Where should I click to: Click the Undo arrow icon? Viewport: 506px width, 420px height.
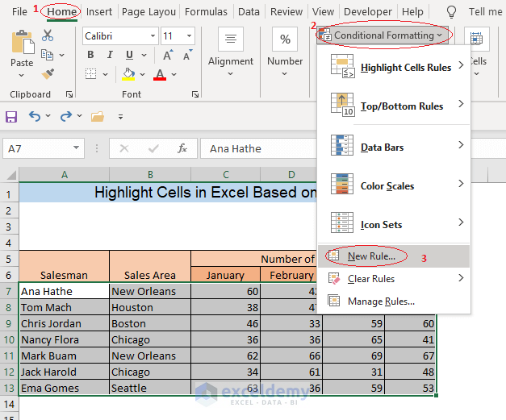[35, 117]
